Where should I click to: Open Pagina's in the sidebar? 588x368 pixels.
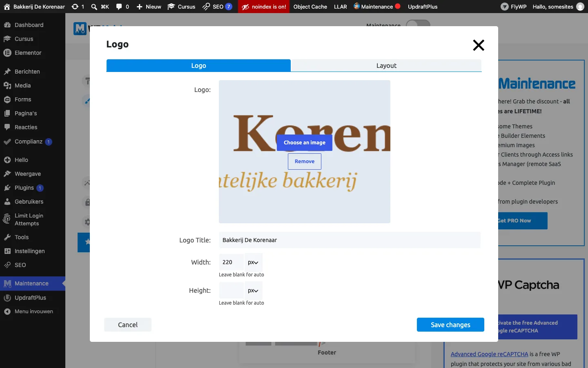[x=33, y=113]
